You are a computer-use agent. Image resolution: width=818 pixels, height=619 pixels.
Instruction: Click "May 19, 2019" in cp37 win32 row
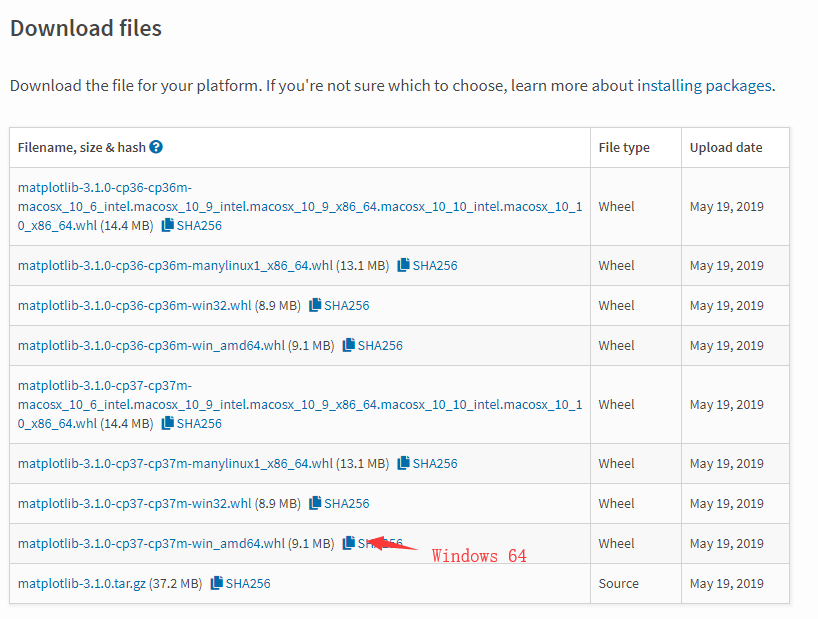[x=727, y=503]
